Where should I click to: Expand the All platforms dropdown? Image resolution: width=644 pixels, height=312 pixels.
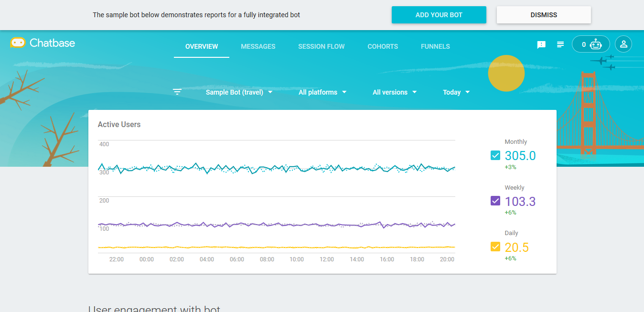(322, 92)
